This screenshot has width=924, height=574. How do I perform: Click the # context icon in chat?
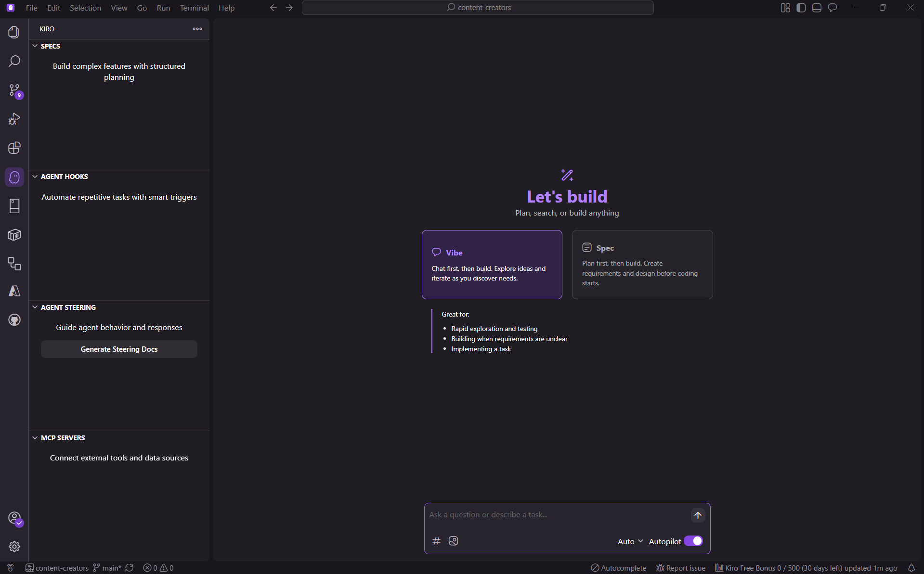point(436,541)
